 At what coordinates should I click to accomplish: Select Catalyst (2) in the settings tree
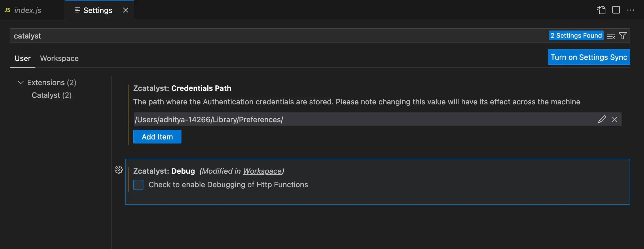pyautogui.click(x=52, y=95)
